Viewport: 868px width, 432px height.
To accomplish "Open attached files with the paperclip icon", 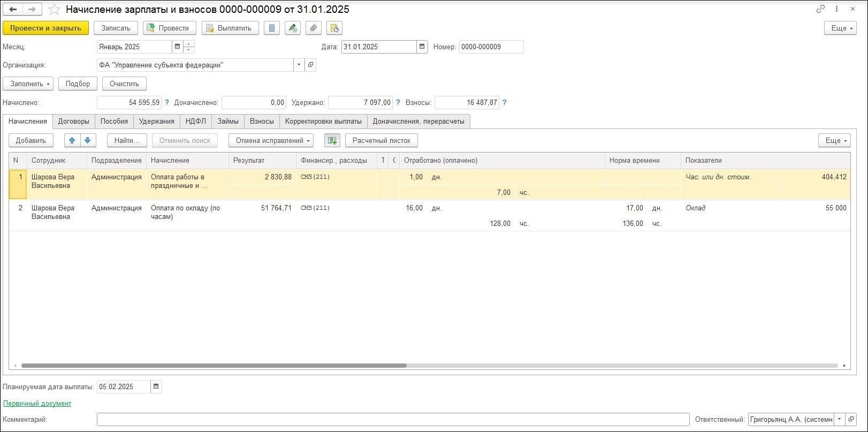I will [x=314, y=28].
